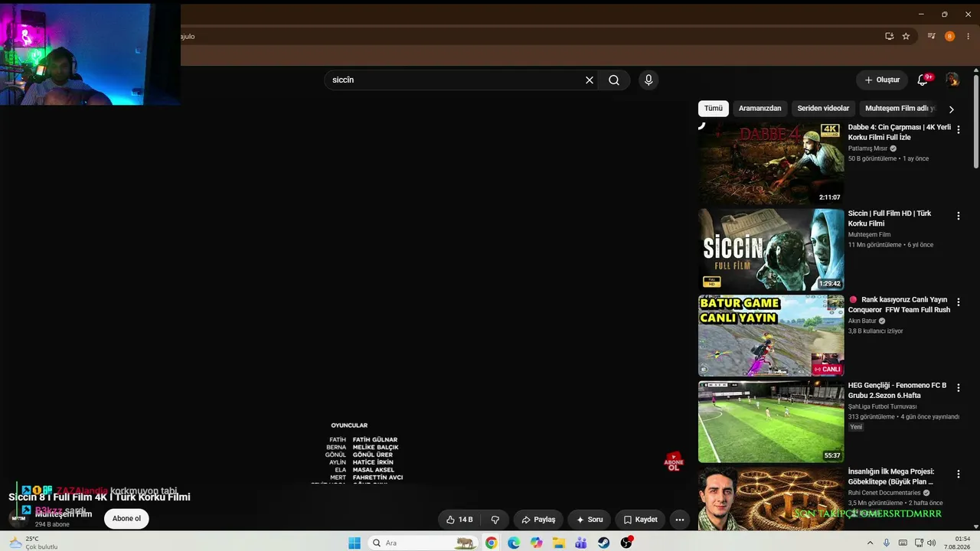
Task: Click the install app icon in address bar
Action: click(889, 36)
